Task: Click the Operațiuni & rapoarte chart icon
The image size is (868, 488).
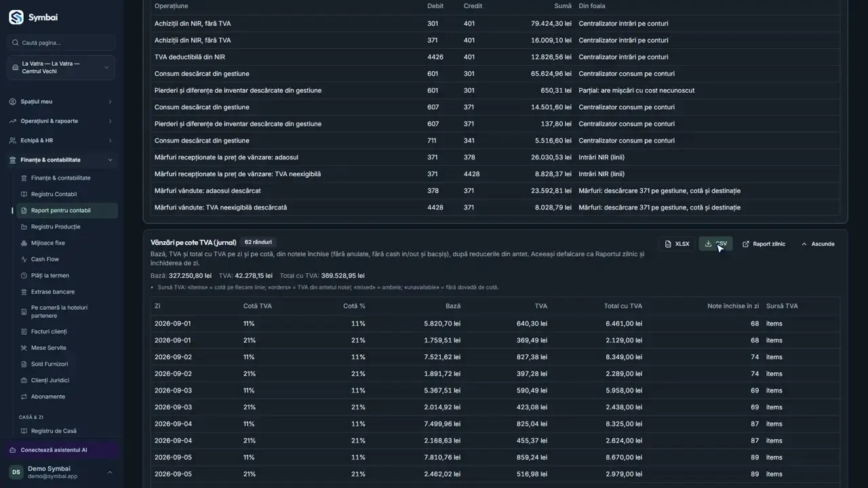Action: [x=13, y=121]
